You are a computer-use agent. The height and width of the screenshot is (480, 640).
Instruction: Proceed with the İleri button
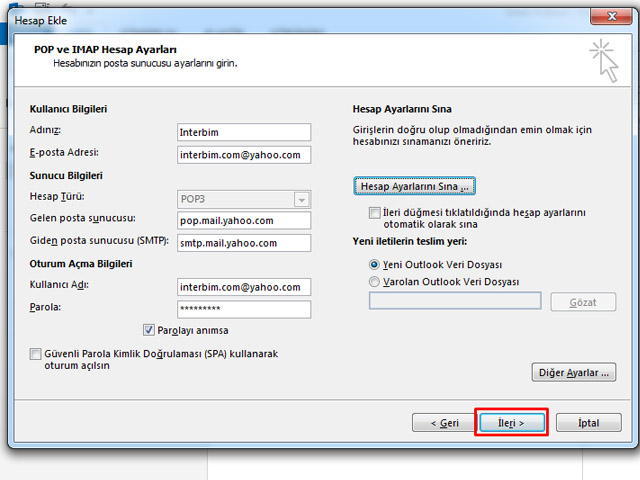(x=511, y=423)
